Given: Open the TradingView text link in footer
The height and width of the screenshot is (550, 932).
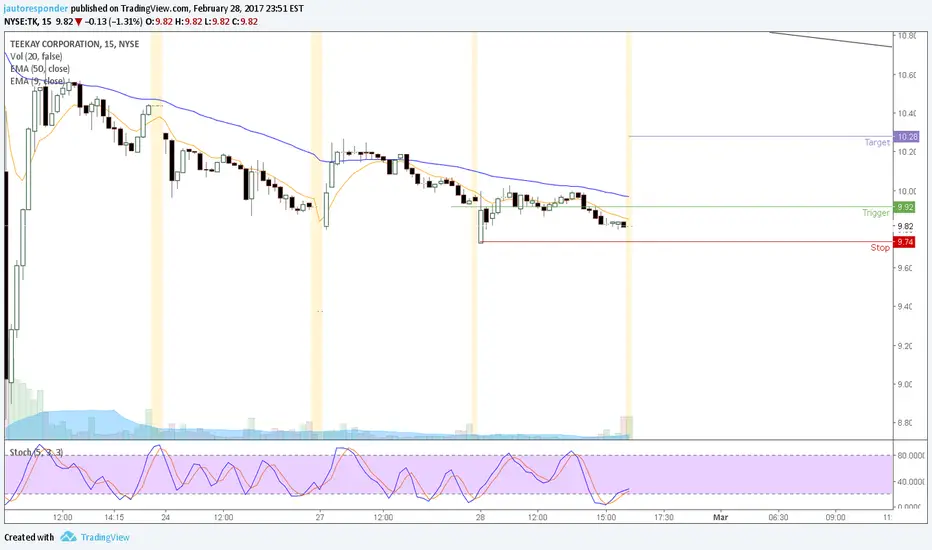Looking at the screenshot, I should pyautogui.click(x=105, y=537).
